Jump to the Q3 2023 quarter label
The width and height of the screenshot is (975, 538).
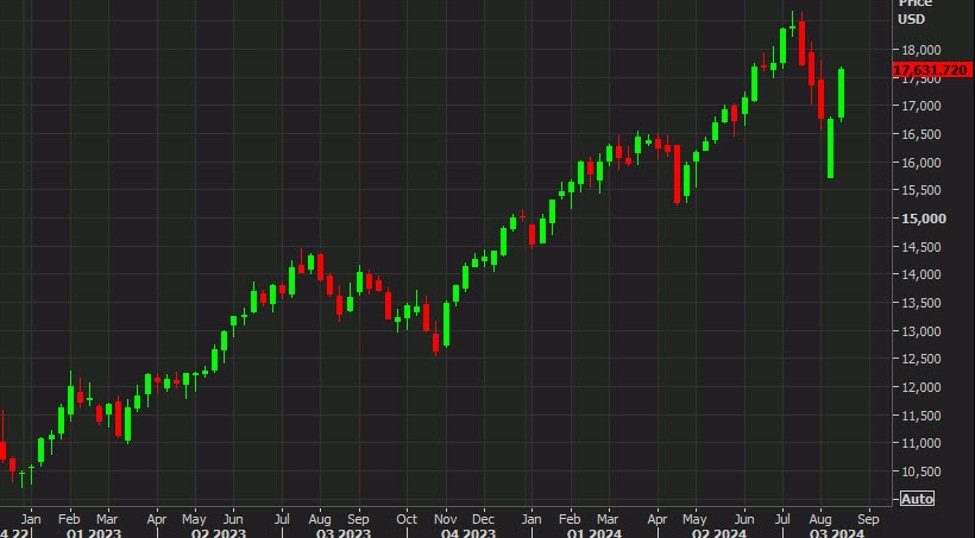coord(343,533)
